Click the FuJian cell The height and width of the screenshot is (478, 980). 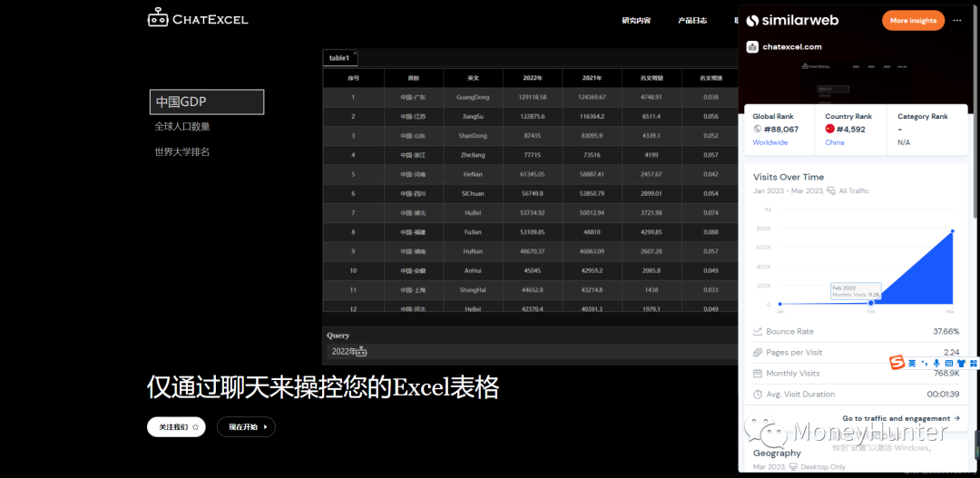tap(473, 232)
